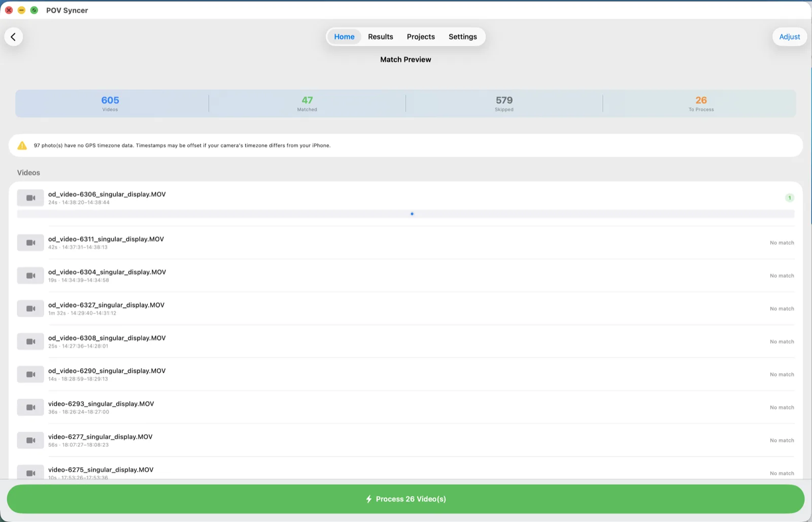The height and width of the screenshot is (522, 812).
Task: Select the 47 Matched stat
Action: tap(307, 104)
